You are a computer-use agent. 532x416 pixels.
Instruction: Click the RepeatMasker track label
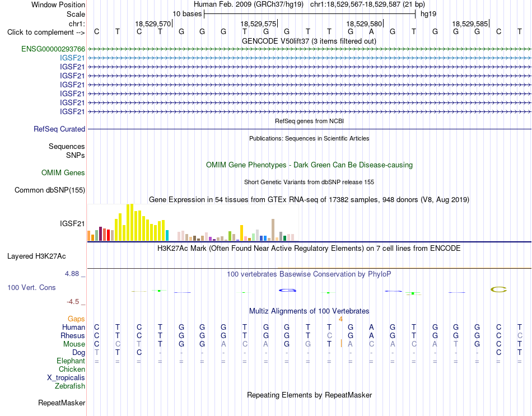coord(62,403)
